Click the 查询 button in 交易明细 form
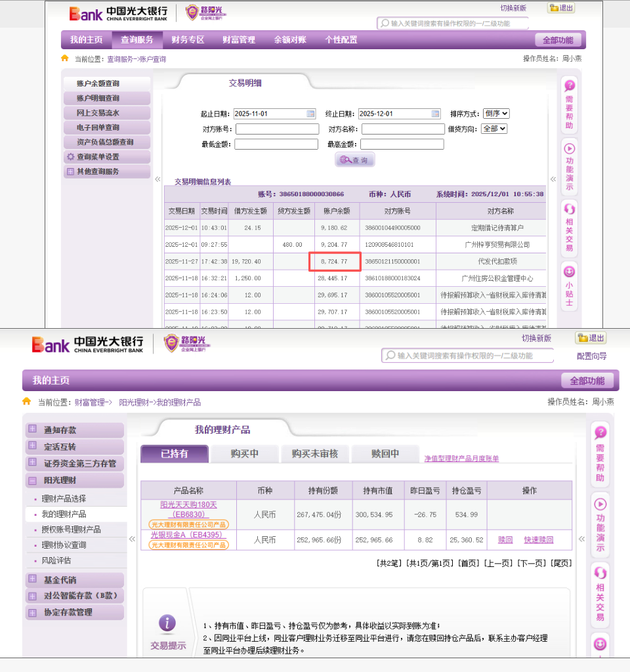This screenshot has width=630, height=672. coord(354,160)
